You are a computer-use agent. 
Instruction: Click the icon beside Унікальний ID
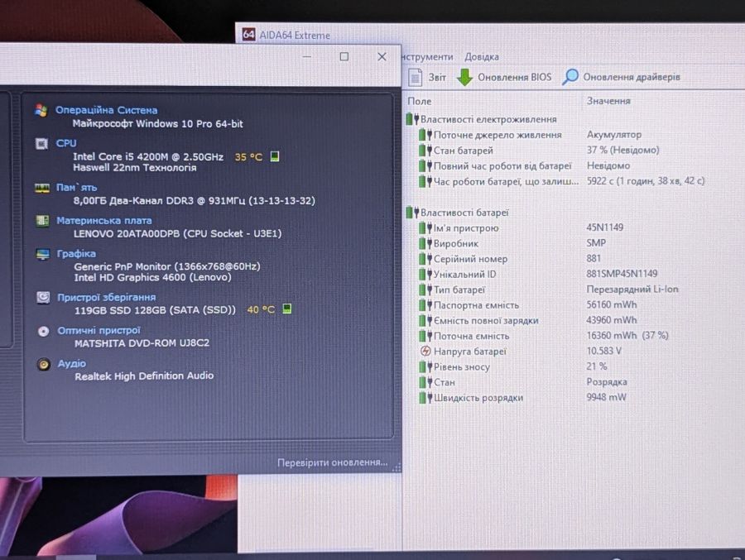pyautogui.click(x=425, y=274)
